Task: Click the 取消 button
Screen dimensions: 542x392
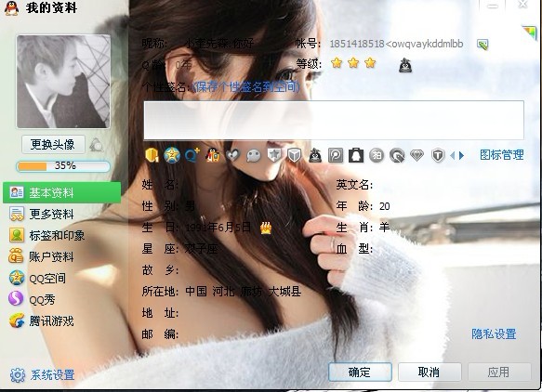Action: (430, 372)
